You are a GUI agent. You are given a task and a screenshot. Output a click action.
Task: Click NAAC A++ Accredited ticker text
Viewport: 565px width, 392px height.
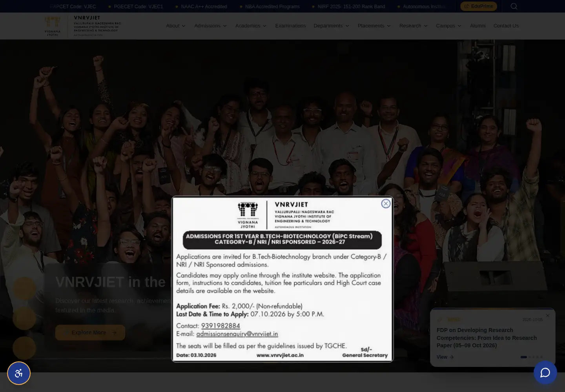(204, 7)
